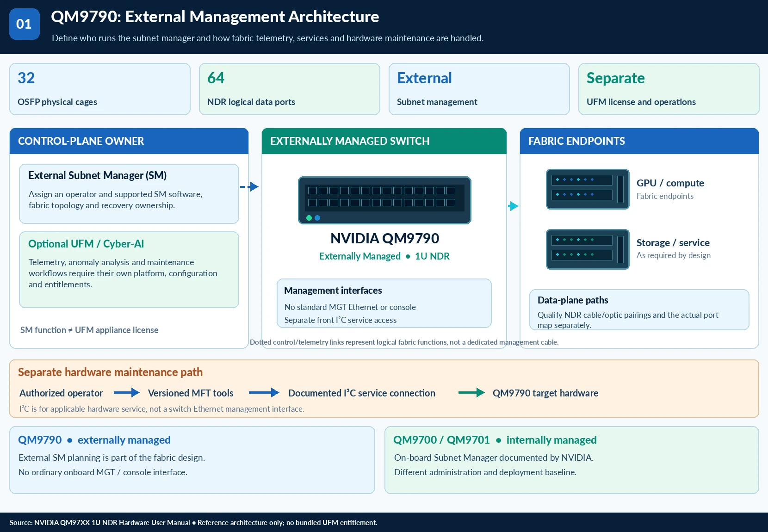Viewport: 768px width, 532px height.
Task: Click the 'SM function ≠ UFM appliance license' note
Action: point(89,330)
